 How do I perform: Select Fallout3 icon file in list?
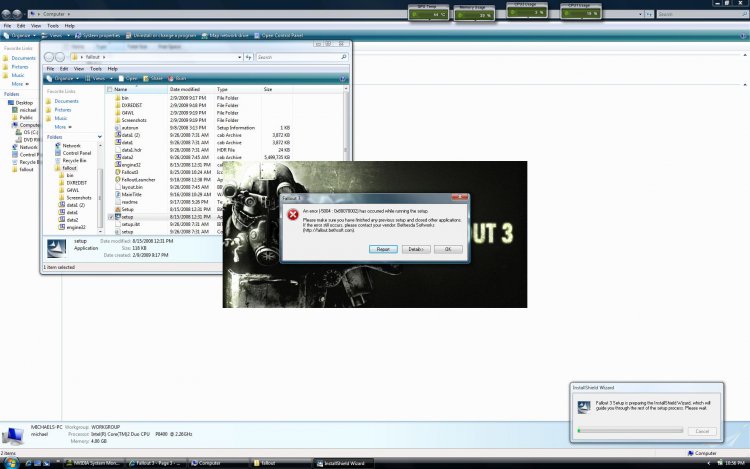pos(130,172)
